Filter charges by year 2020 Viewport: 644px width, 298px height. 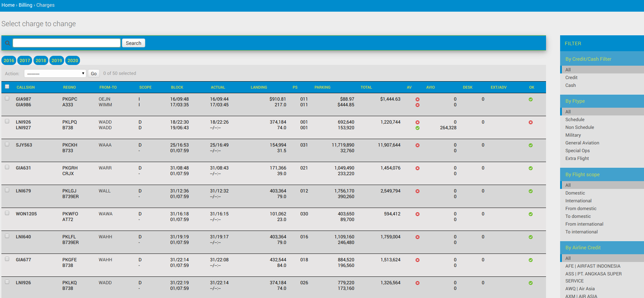(x=73, y=60)
